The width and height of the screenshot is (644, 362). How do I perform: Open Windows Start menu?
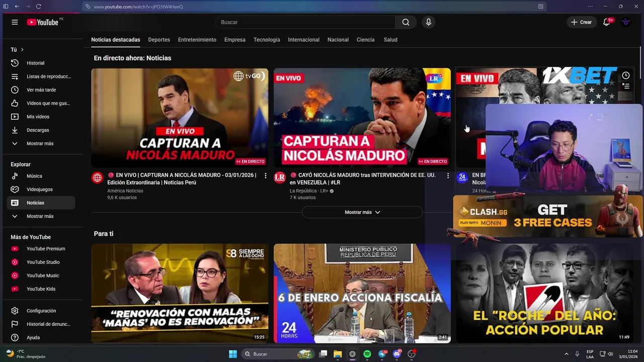(233, 354)
